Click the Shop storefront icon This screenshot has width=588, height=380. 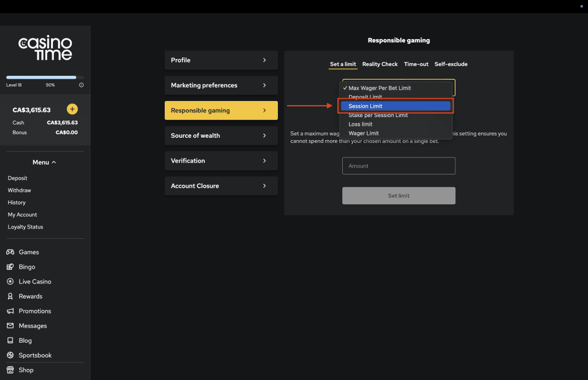point(10,370)
